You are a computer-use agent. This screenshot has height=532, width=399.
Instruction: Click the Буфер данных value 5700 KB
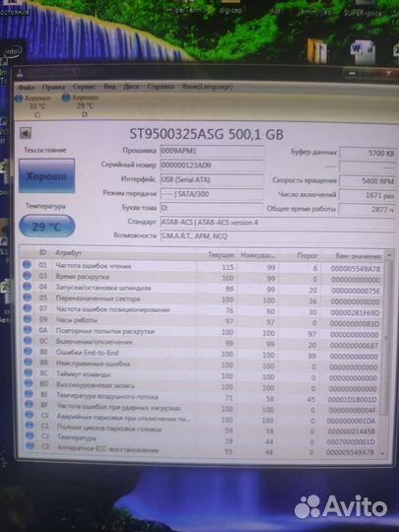[367, 153]
